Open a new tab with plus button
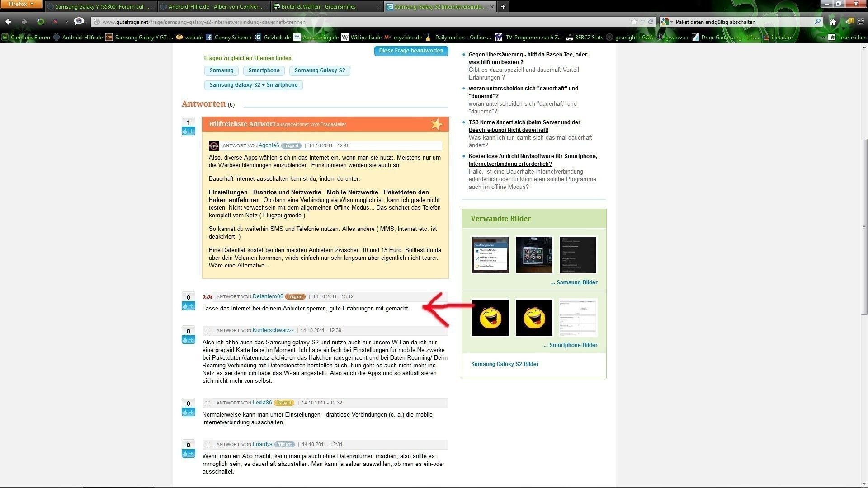868x488 pixels. click(x=503, y=7)
